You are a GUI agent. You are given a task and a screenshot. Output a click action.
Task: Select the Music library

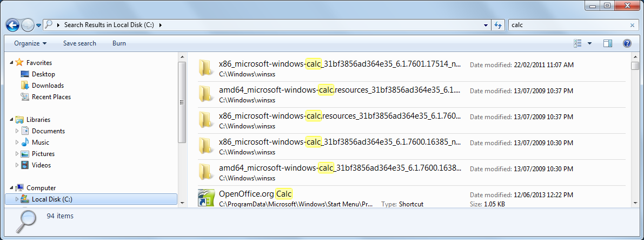(x=40, y=142)
